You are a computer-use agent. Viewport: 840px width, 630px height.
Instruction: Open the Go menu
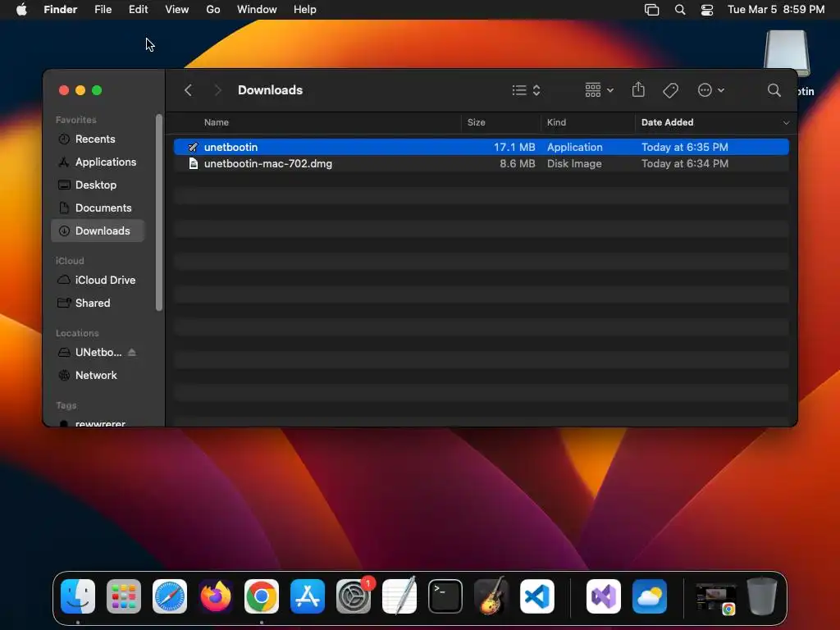(213, 9)
